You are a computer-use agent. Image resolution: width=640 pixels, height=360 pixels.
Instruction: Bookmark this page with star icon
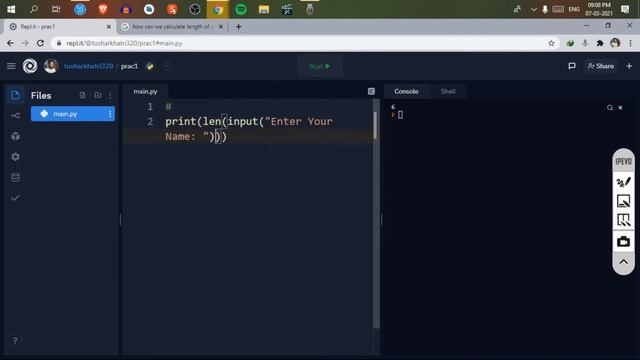(551, 43)
